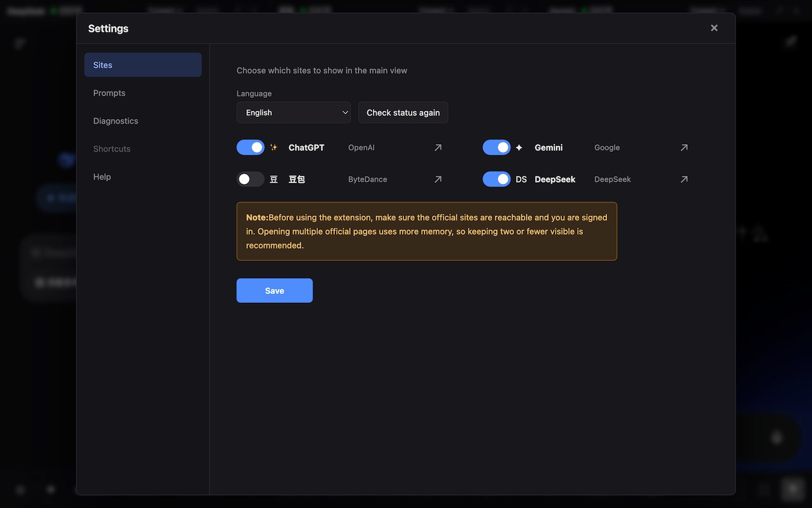The width and height of the screenshot is (812, 508).
Task: Click the 豆包 site name
Action: coord(297,179)
